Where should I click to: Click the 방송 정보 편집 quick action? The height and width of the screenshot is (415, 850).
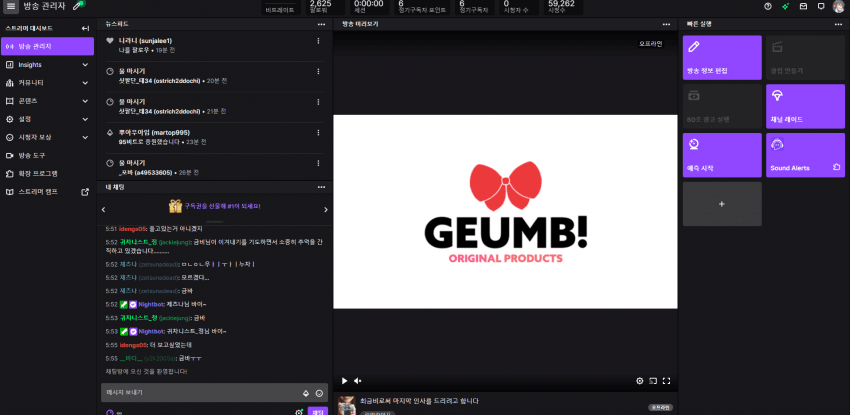coord(722,57)
